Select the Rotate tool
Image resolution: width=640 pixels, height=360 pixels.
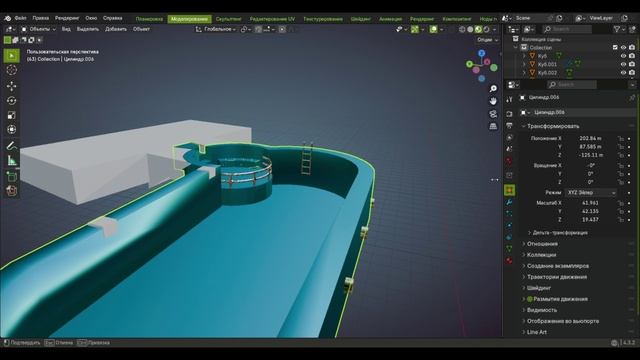[x=11, y=100]
